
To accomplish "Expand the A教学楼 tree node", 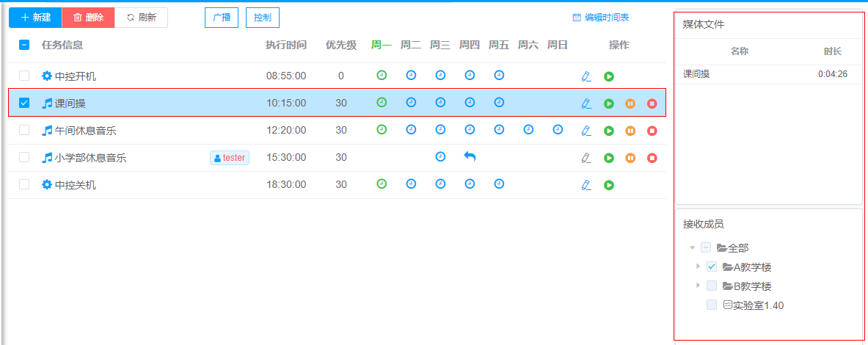I will point(698,266).
